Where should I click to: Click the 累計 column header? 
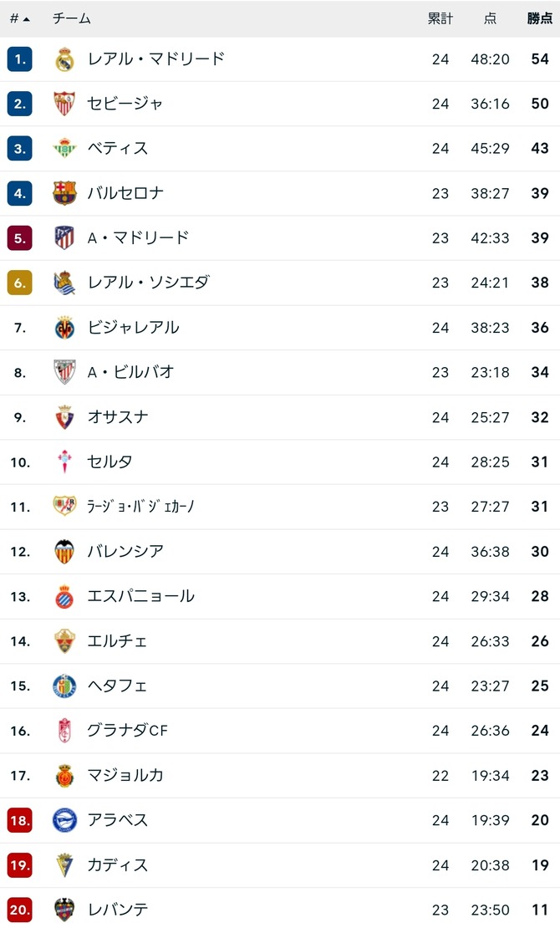click(x=440, y=18)
